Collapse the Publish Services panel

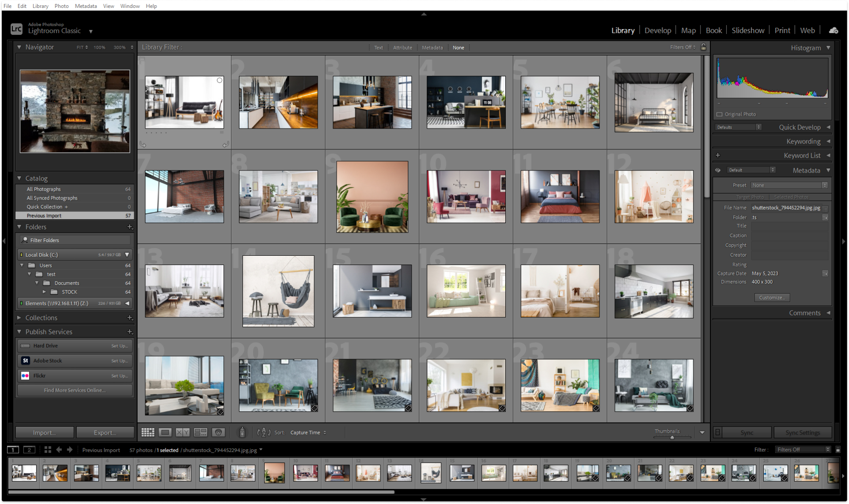pyautogui.click(x=19, y=331)
